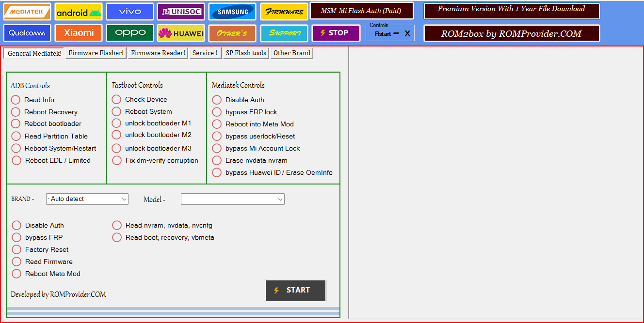Click the empty log output panel

click(496, 183)
